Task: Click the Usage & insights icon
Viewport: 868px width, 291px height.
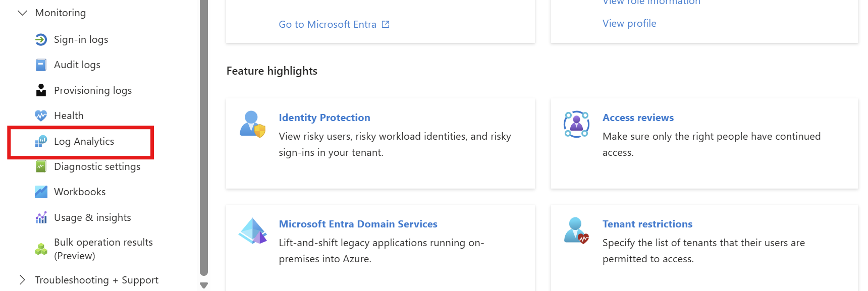Action: tap(41, 217)
